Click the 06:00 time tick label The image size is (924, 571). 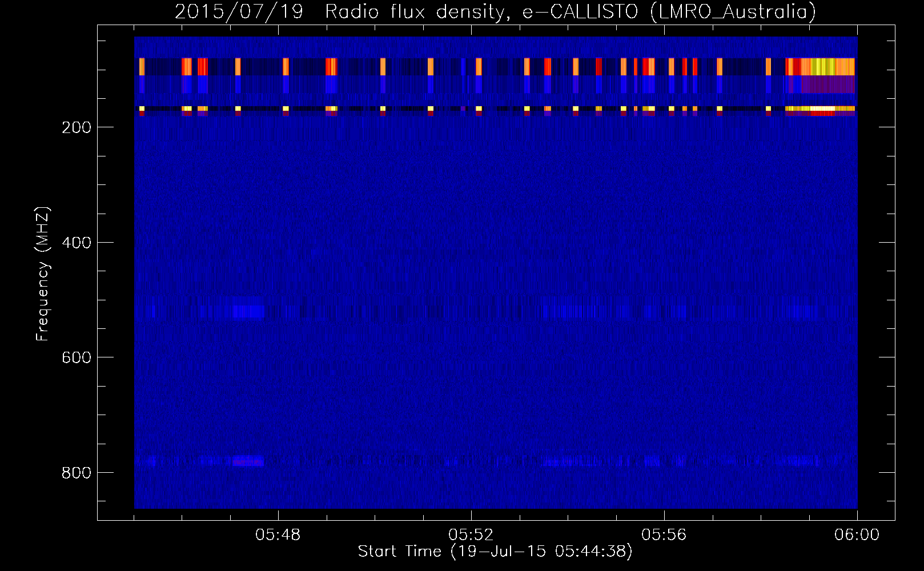click(x=857, y=535)
